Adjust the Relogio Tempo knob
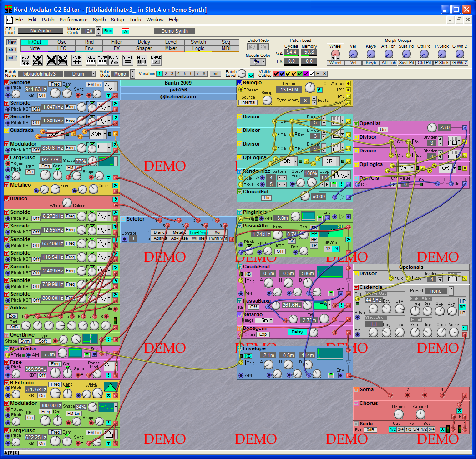The width and height of the screenshot is (476, 459). [x=309, y=88]
